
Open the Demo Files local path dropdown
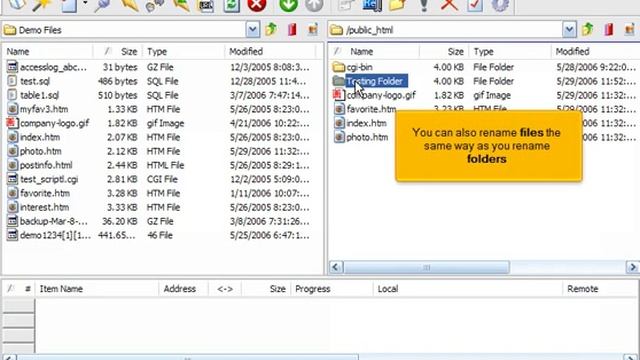click(253, 30)
